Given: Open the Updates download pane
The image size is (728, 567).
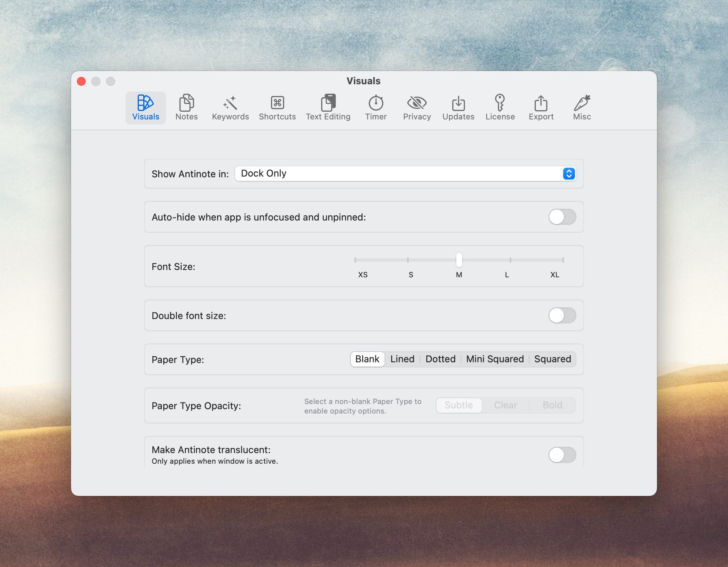Looking at the screenshot, I should coord(458,107).
